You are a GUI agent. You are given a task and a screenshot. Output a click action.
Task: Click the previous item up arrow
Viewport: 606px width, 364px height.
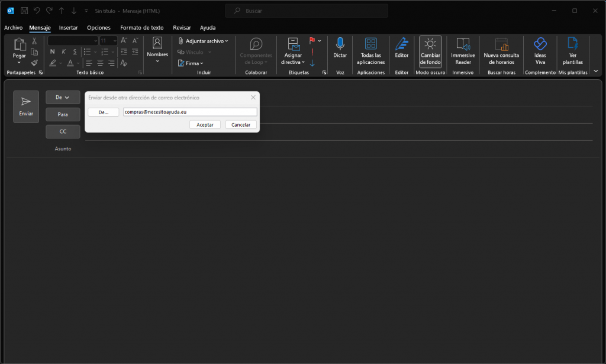tap(62, 11)
